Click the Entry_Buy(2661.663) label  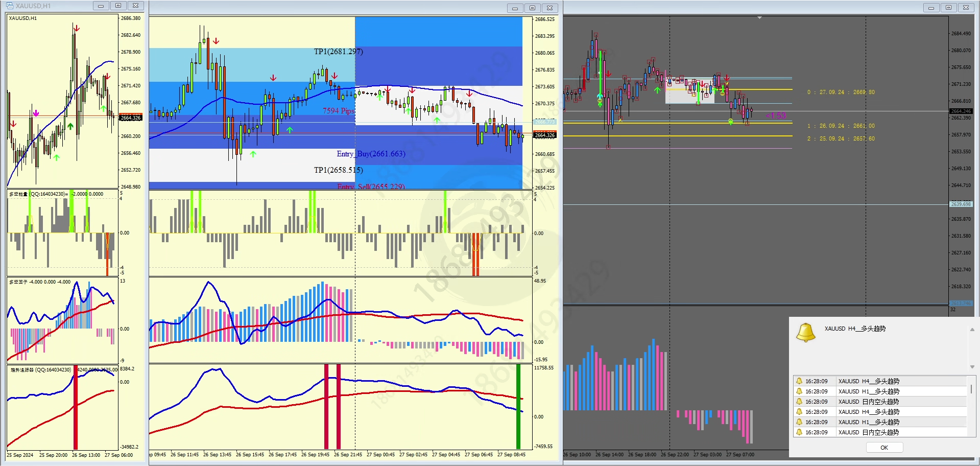point(371,154)
